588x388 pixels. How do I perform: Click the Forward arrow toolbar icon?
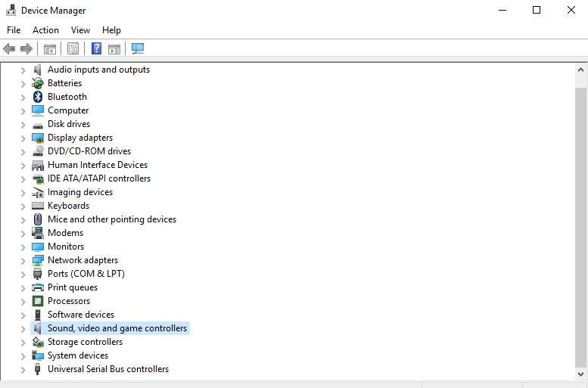click(26, 48)
